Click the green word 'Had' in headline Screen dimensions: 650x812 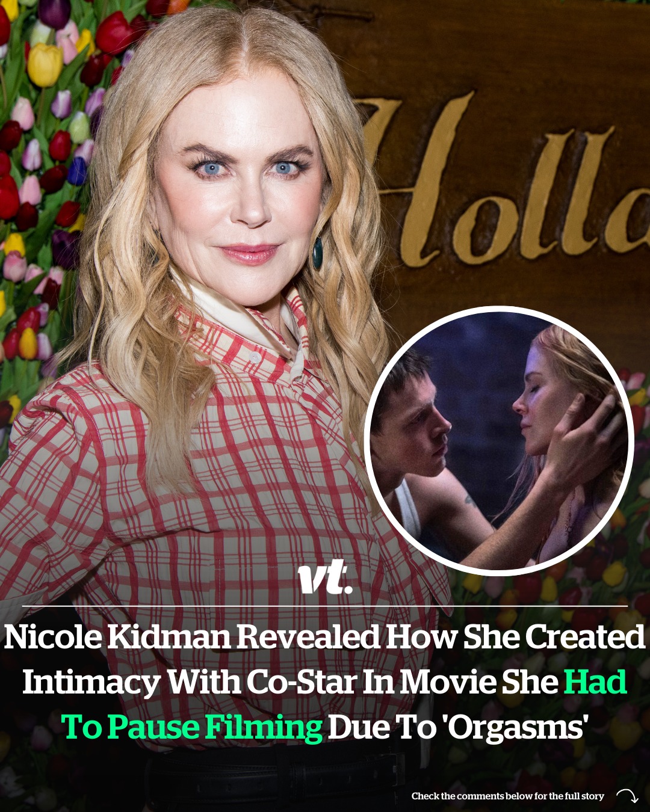click(x=595, y=682)
